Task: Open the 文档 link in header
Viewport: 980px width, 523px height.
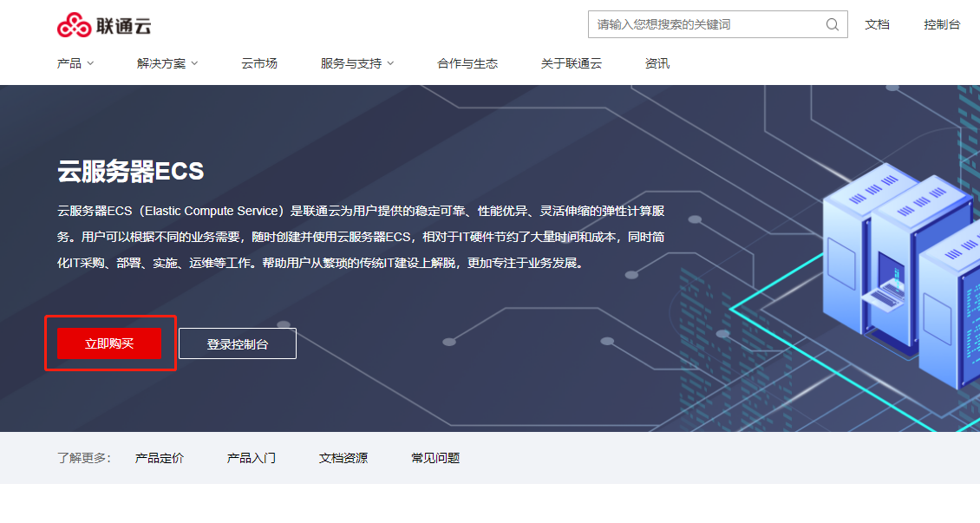Action: (x=877, y=24)
